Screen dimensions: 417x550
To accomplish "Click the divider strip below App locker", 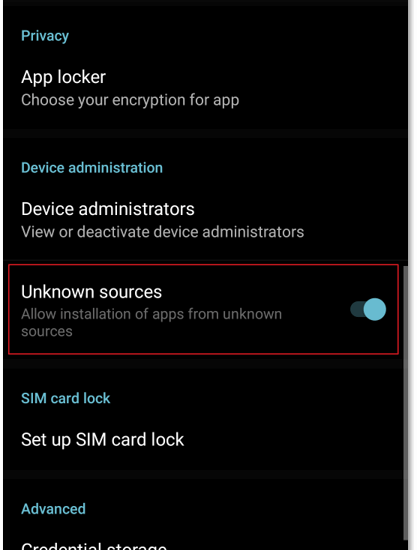I will click(203, 133).
